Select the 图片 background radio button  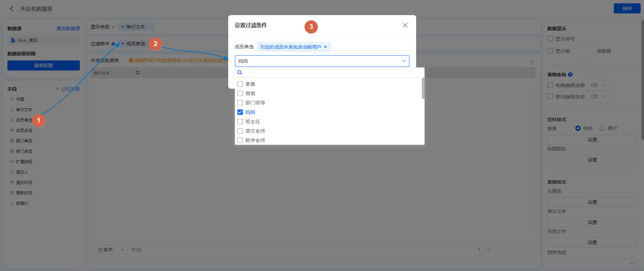click(602, 128)
